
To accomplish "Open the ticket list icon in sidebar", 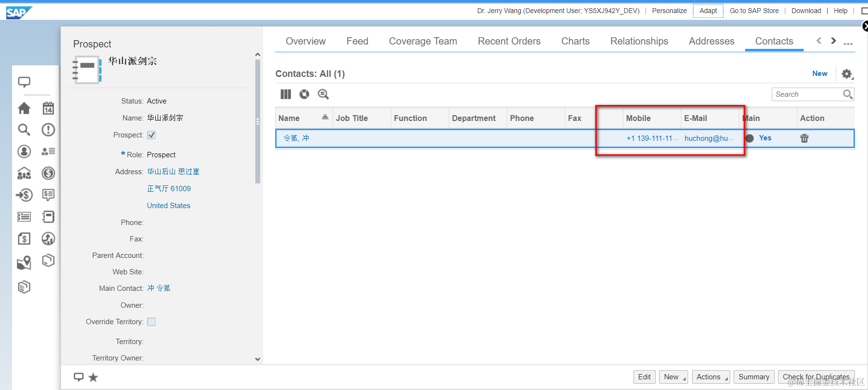I will click(x=24, y=217).
